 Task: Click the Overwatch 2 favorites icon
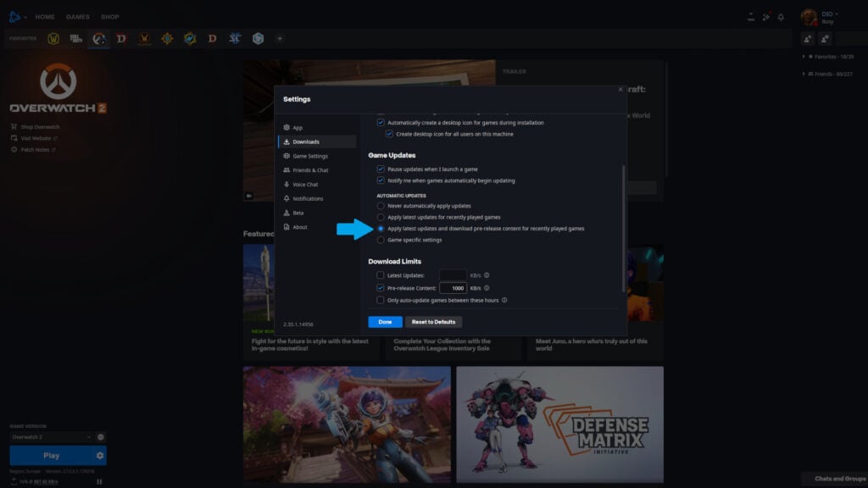click(98, 38)
